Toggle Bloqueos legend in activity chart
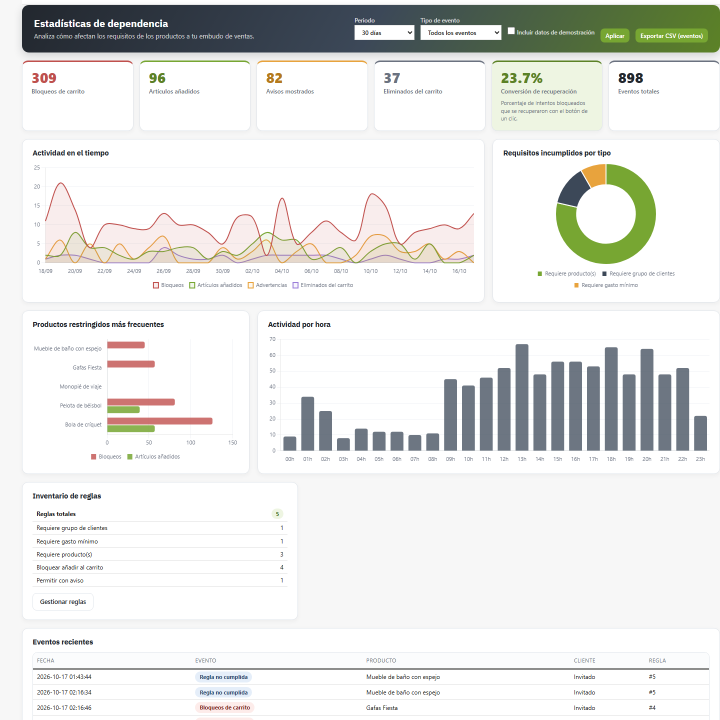Image resolution: width=720 pixels, height=720 pixels. pyautogui.click(x=168, y=285)
